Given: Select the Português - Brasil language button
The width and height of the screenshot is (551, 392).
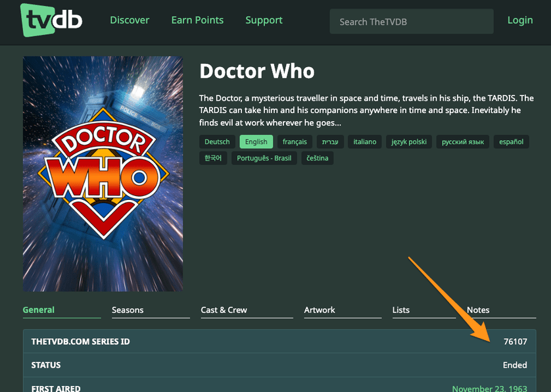Looking at the screenshot, I should 264,158.
